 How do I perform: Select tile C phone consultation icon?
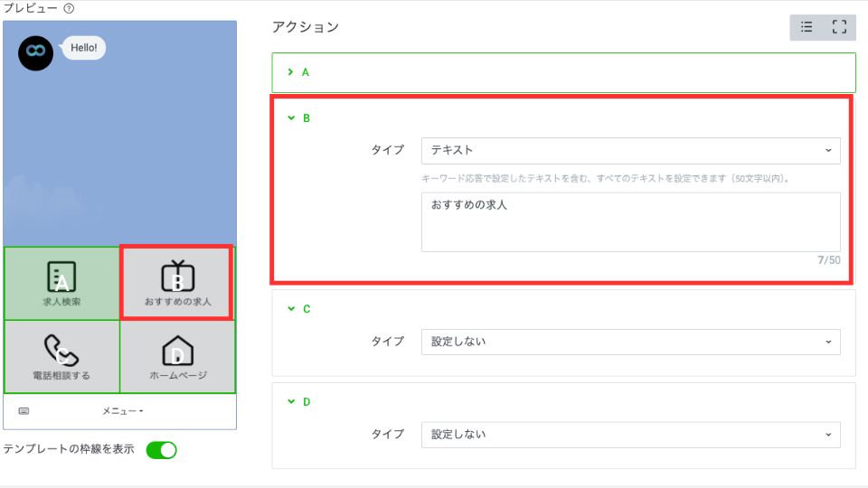point(61,350)
